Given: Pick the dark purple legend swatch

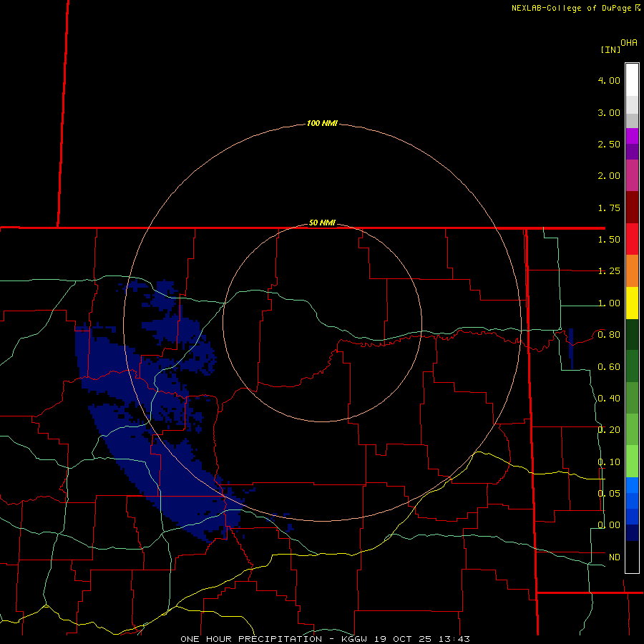Looking at the screenshot, I should tap(632, 152).
